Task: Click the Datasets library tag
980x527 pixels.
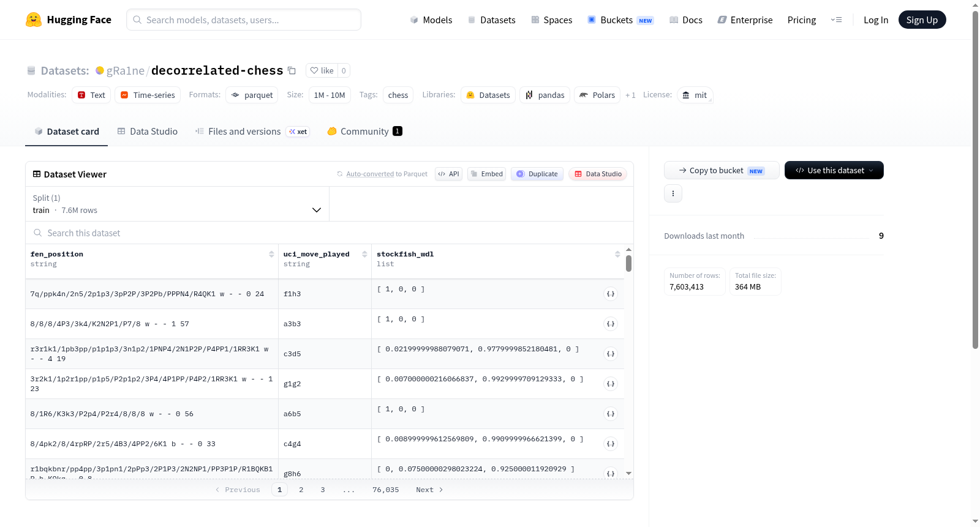Action: pyautogui.click(x=488, y=95)
